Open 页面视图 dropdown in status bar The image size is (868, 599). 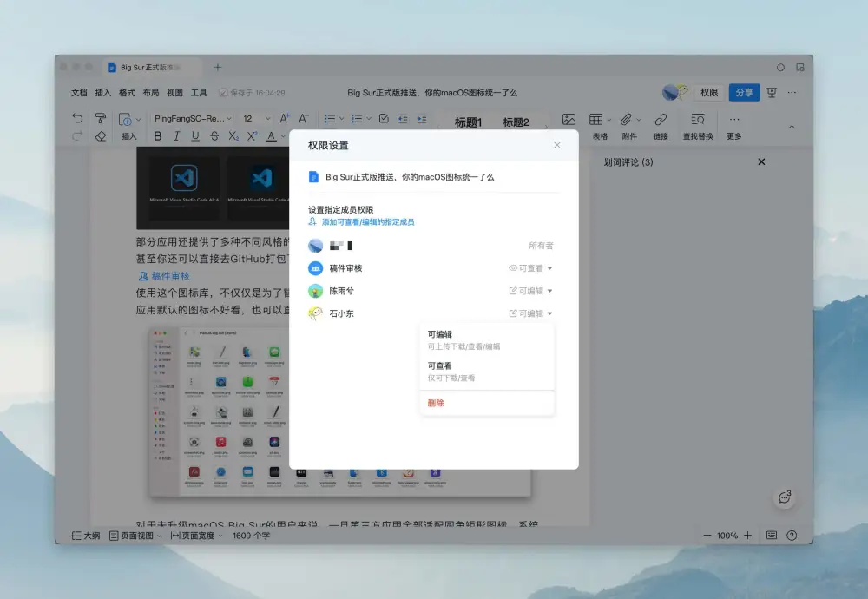point(135,536)
